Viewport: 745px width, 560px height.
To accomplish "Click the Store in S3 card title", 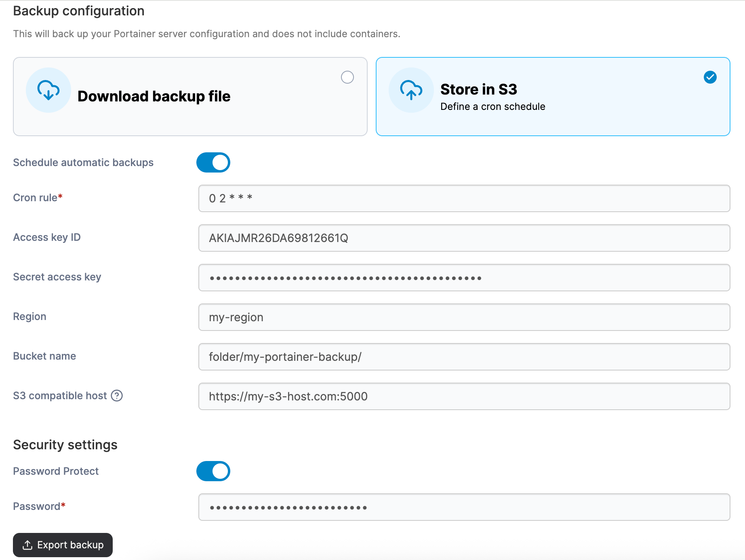I will tap(478, 89).
